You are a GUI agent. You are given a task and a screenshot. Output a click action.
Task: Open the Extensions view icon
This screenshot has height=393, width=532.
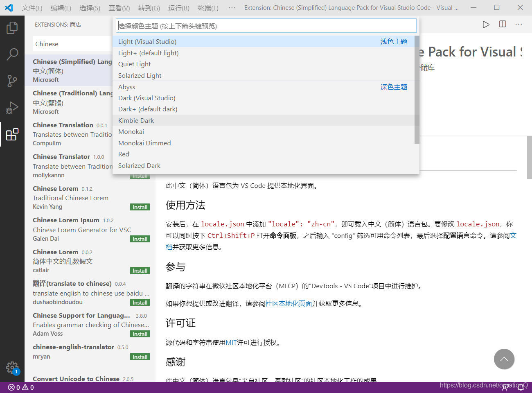click(12, 134)
